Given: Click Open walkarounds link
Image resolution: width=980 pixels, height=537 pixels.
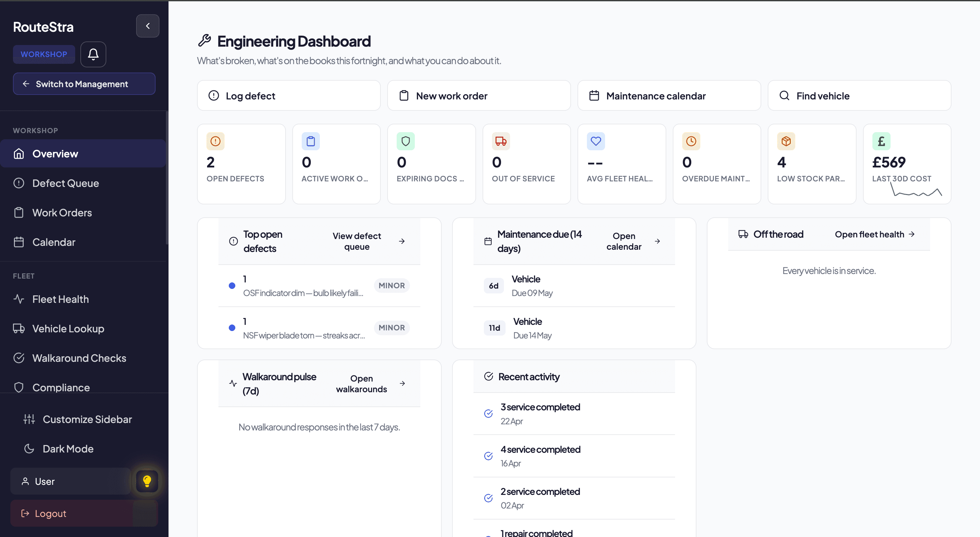Looking at the screenshot, I should tap(370, 383).
